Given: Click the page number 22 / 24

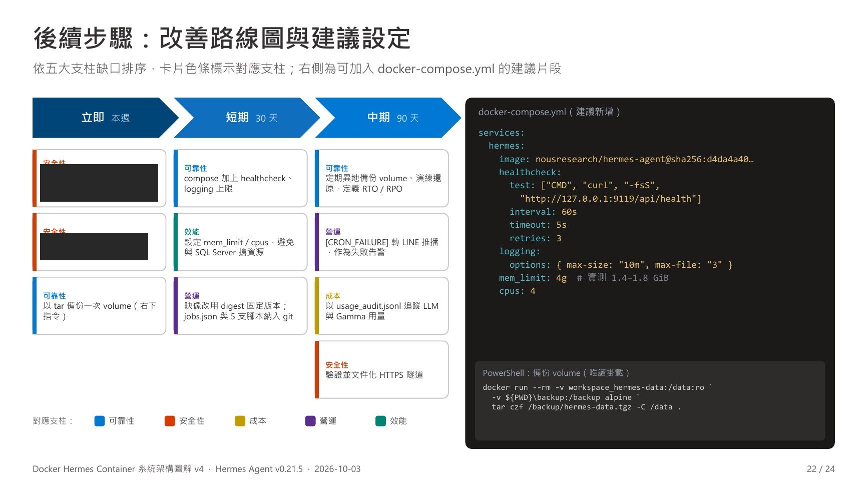Looking at the screenshot, I should pyautogui.click(x=821, y=469).
